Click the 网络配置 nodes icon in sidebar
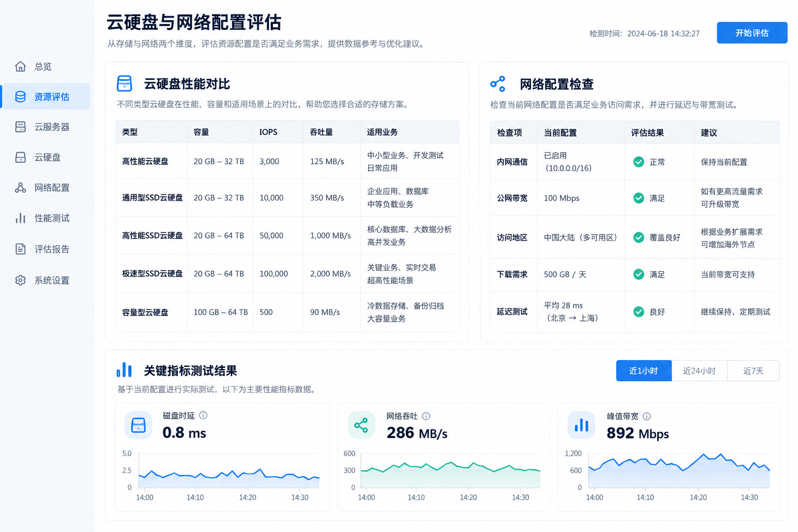Viewport: 798px width, 532px height. point(20,188)
